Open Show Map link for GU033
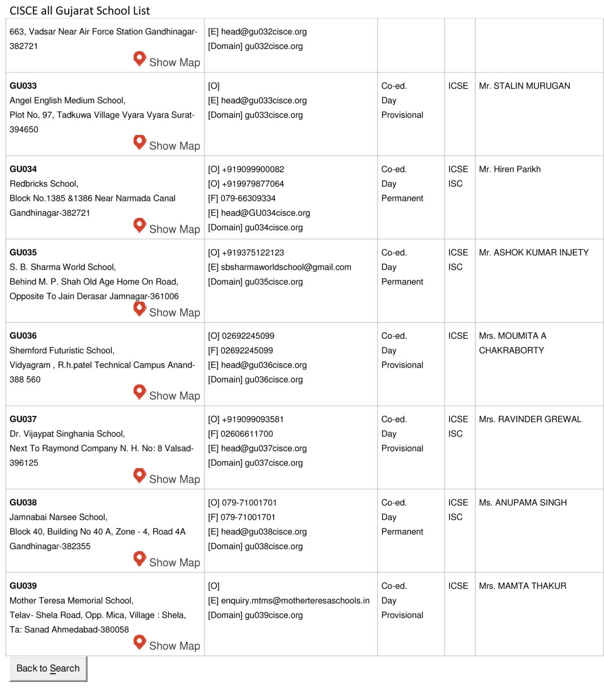 [x=175, y=146]
